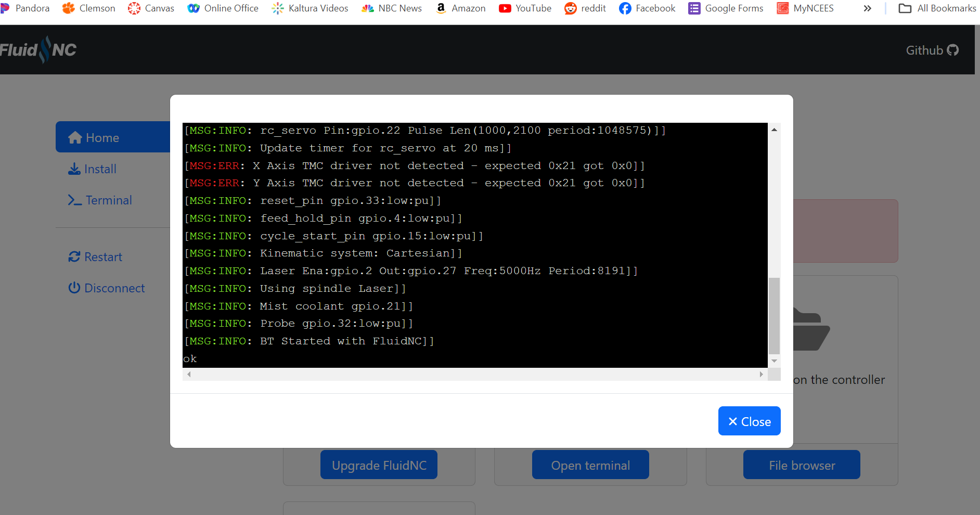Click the horizontal scrollbar right arrow

[761, 374]
